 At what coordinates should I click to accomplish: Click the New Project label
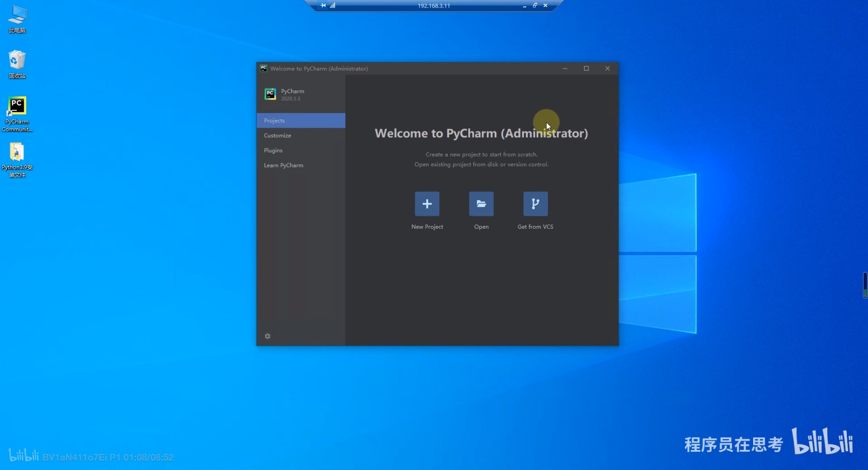tap(427, 227)
